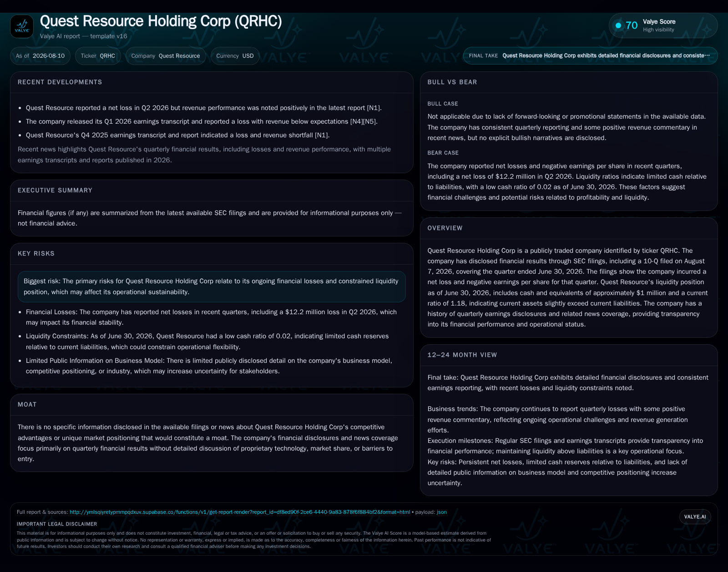This screenshot has height=572, width=728.
Task: Click the cyan Valye Score dot
Action: click(618, 25)
